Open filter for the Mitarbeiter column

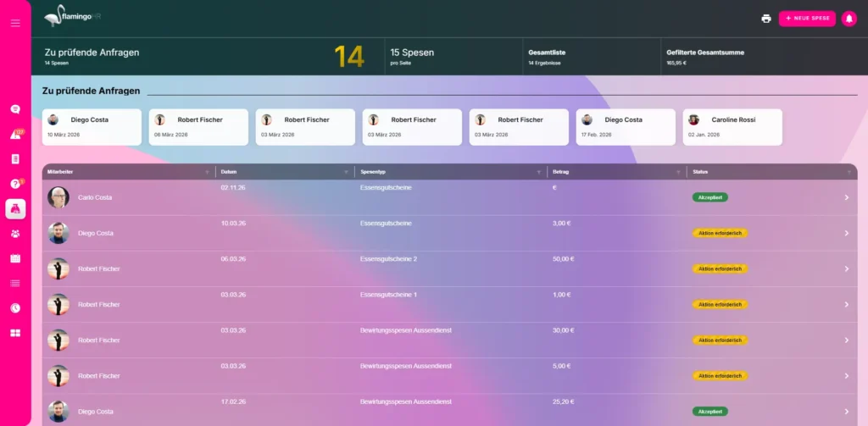tap(207, 172)
